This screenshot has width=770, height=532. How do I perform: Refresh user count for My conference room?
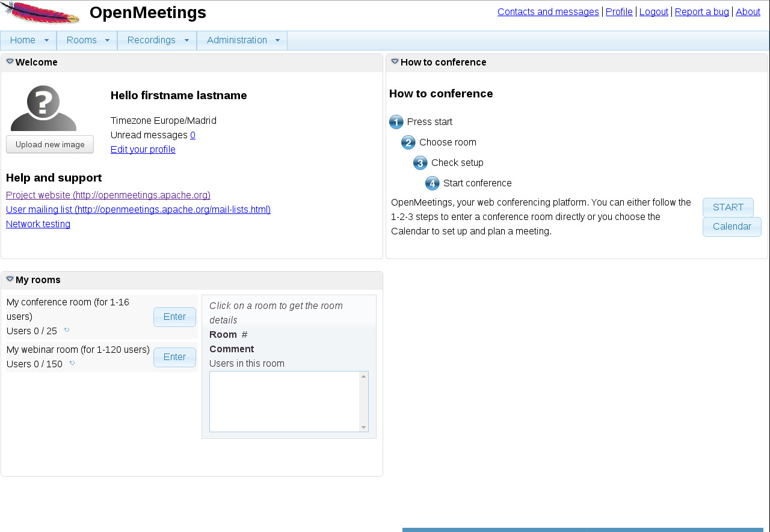tap(67, 329)
